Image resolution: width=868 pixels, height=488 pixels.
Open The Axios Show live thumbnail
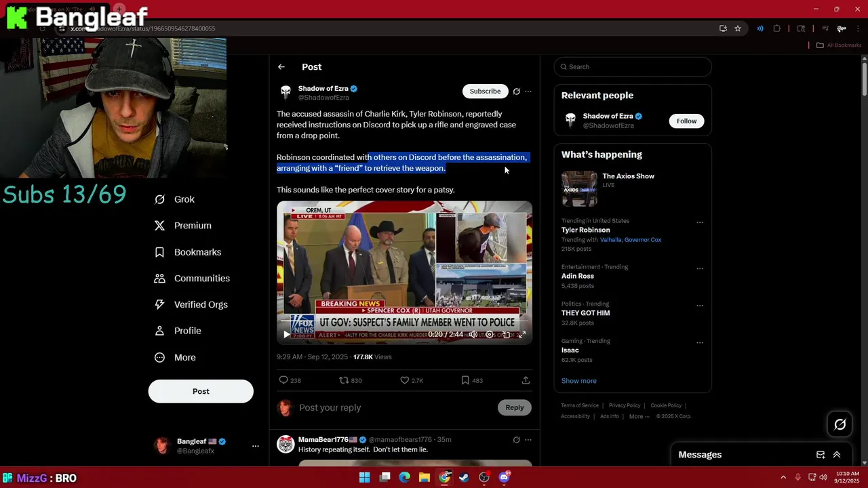click(579, 189)
